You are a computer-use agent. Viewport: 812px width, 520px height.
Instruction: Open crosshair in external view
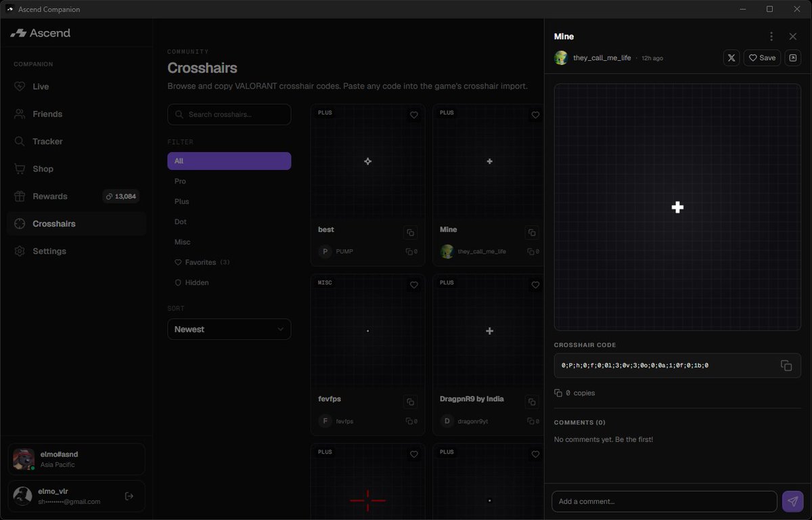793,58
